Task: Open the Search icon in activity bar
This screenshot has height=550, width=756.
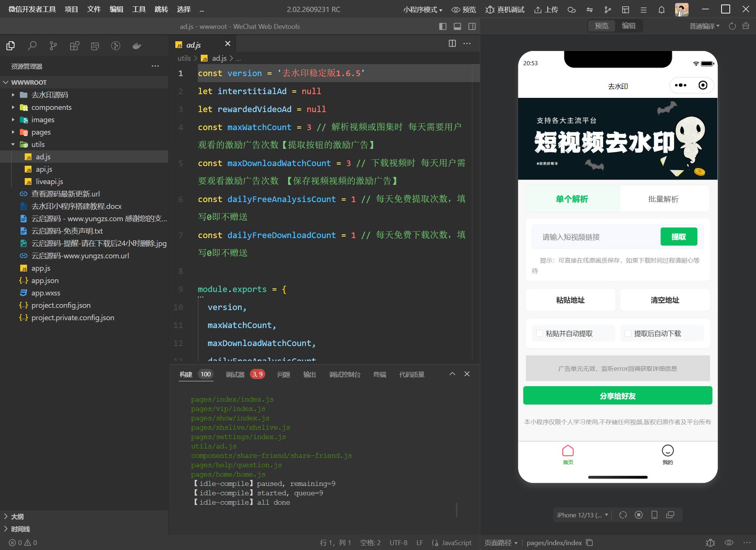Action: (32, 46)
